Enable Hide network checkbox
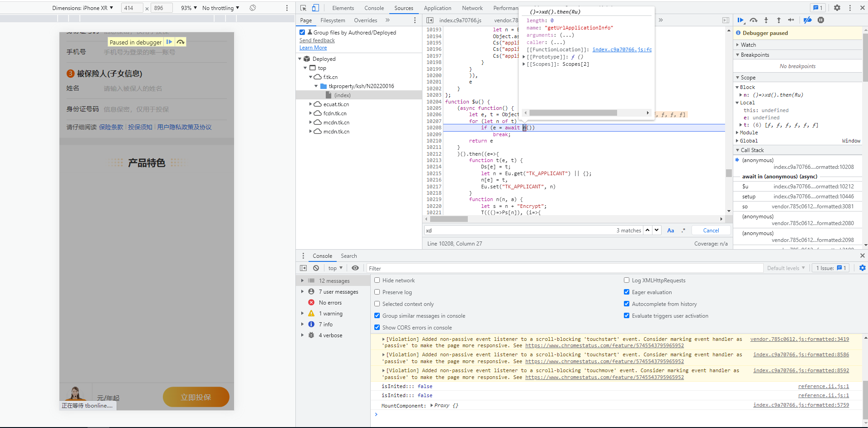This screenshot has width=868, height=428. pos(377,280)
